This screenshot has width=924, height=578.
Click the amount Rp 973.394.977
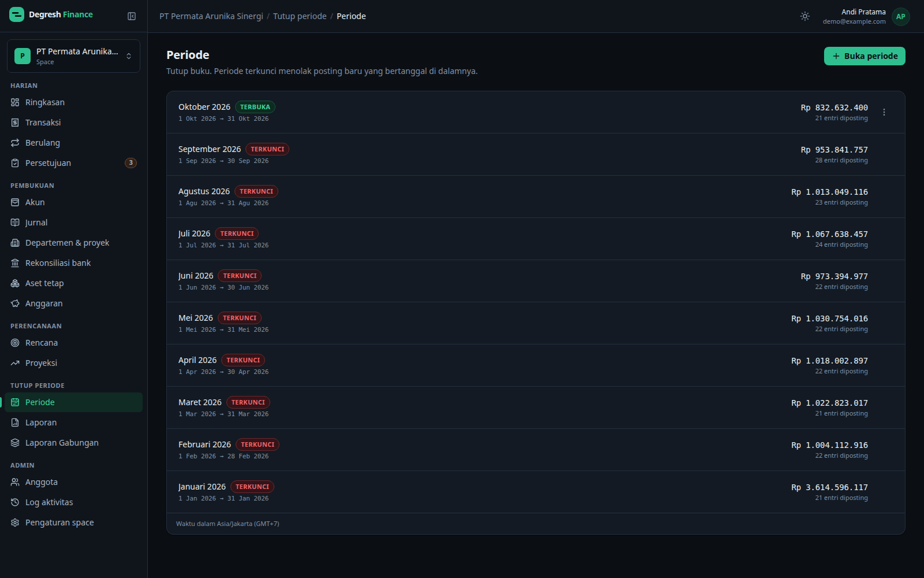click(x=834, y=276)
